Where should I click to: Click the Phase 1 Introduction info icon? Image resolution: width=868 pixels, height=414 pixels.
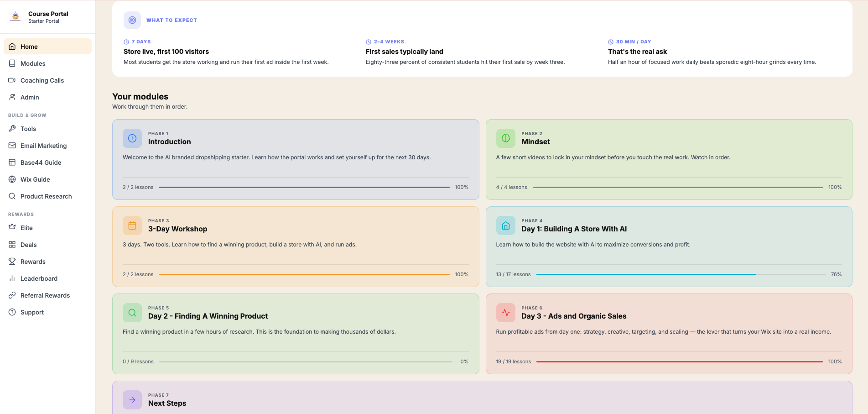pos(132,138)
